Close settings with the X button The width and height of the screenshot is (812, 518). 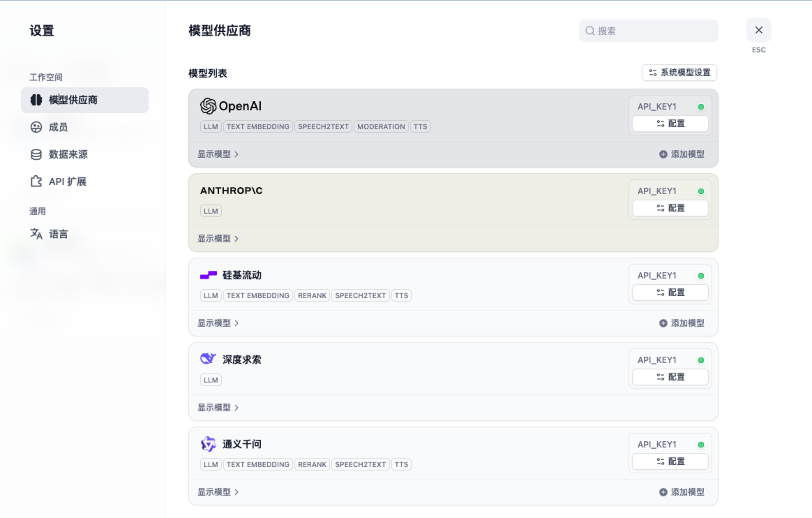tap(759, 30)
